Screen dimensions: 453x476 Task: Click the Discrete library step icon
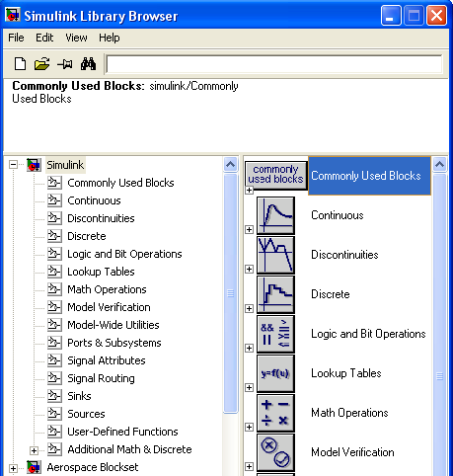point(275,294)
